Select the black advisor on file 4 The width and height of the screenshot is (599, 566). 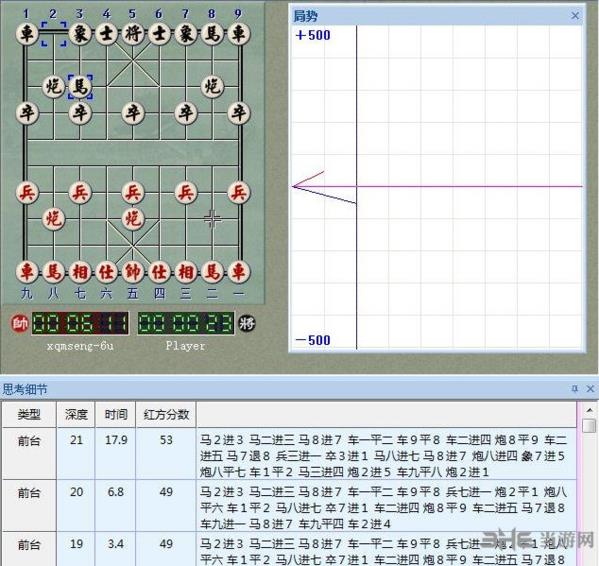coord(106,34)
